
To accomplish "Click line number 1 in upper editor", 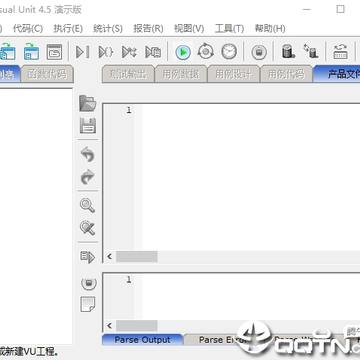I will click(x=129, y=110).
